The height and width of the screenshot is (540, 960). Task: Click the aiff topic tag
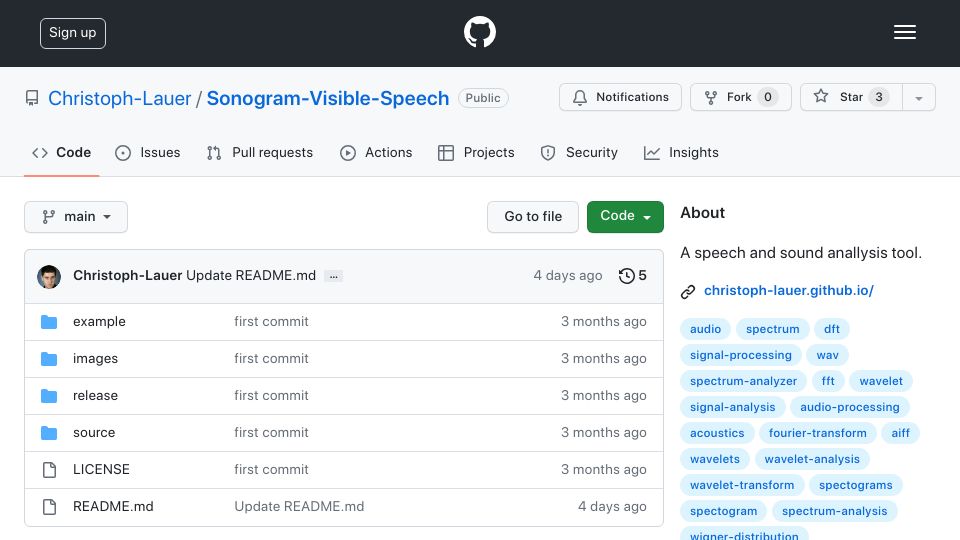click(900, 433)
